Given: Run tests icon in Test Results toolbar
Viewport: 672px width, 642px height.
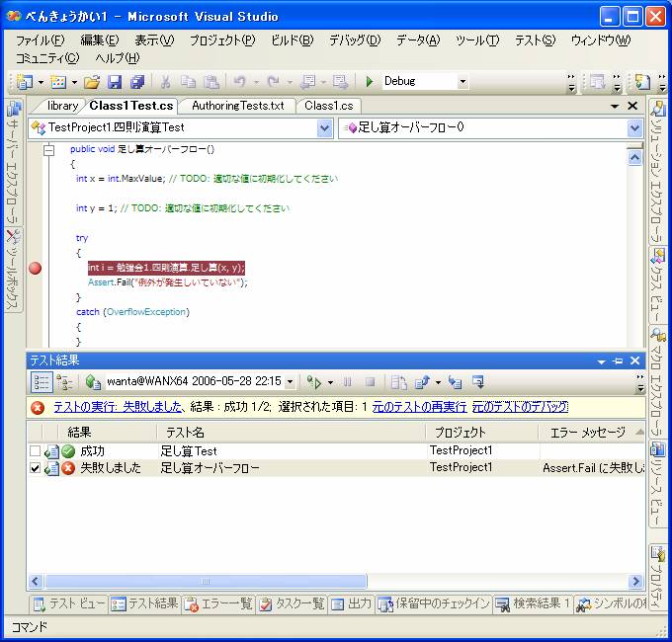Looking at the screenshot, I should coord(314,382).
